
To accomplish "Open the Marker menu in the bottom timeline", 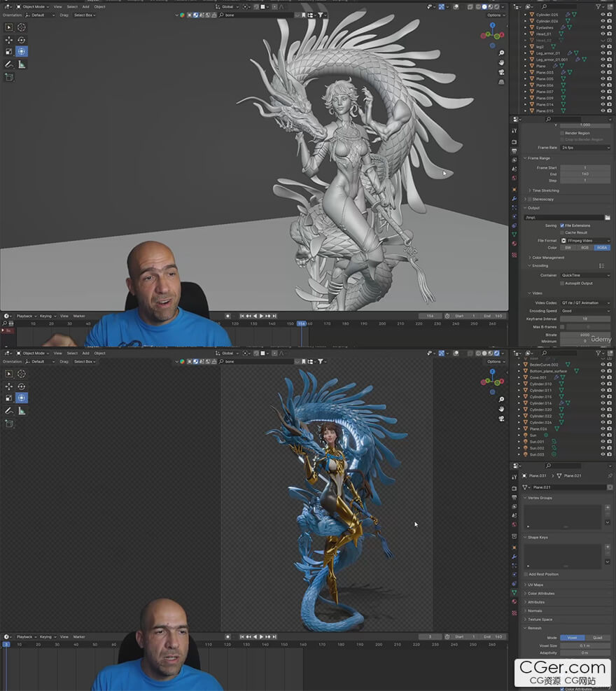I will point(79,637).
